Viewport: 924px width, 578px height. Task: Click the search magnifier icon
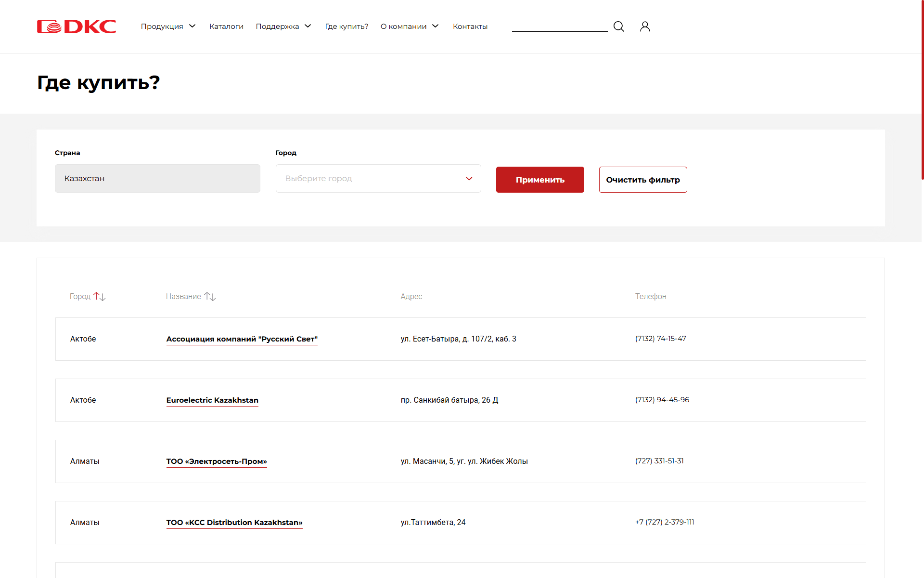[619, 26]
